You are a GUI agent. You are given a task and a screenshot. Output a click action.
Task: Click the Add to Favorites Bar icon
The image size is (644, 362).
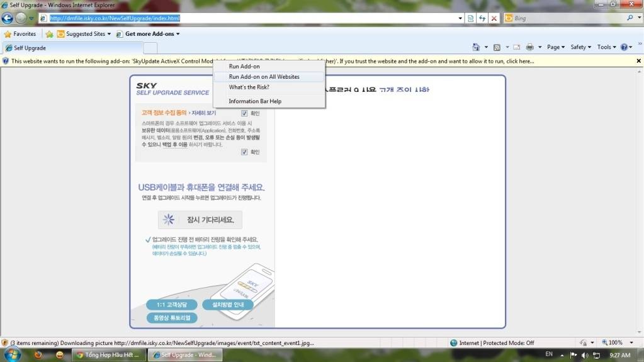(49, 34)
